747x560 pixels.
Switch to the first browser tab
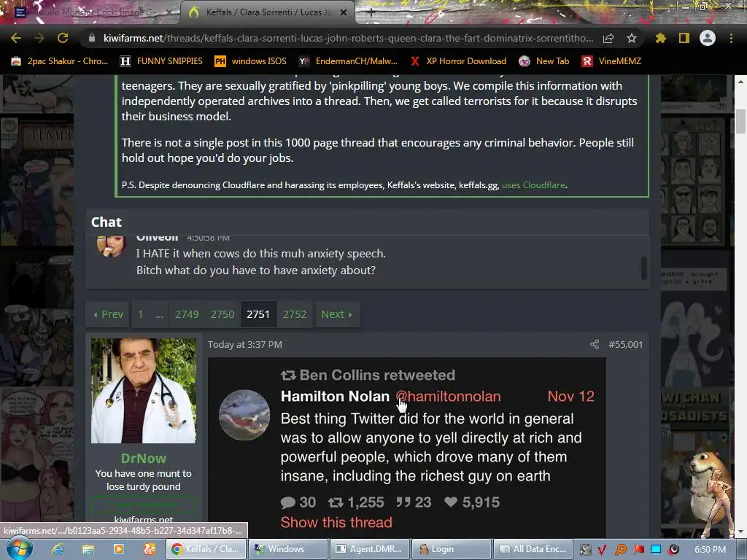pyautogui.click(x=90, y=12)
